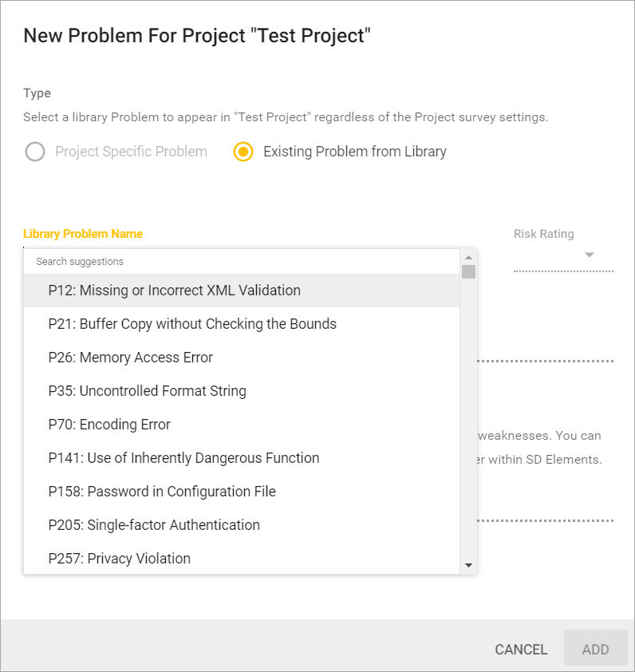
Task: Open the Risk Rating dropdown arrow
Action: tap(590, 255)
